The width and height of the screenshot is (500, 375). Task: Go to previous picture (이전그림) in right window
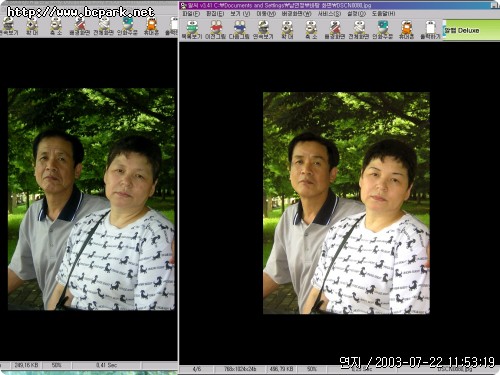tap(216, 30)
